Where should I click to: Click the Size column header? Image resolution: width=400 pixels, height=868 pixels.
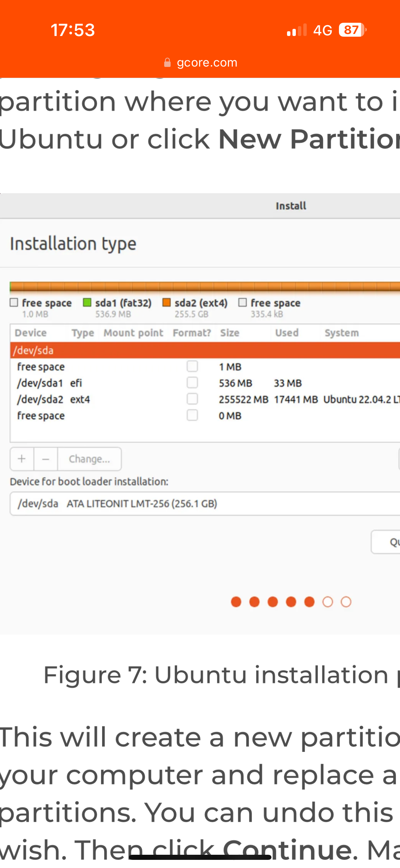[x=230, y=333]
